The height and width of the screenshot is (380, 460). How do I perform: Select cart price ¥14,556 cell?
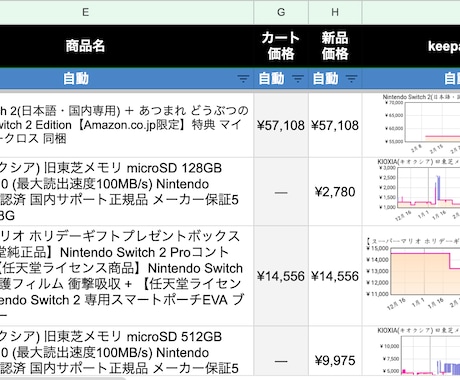point(281,276)
